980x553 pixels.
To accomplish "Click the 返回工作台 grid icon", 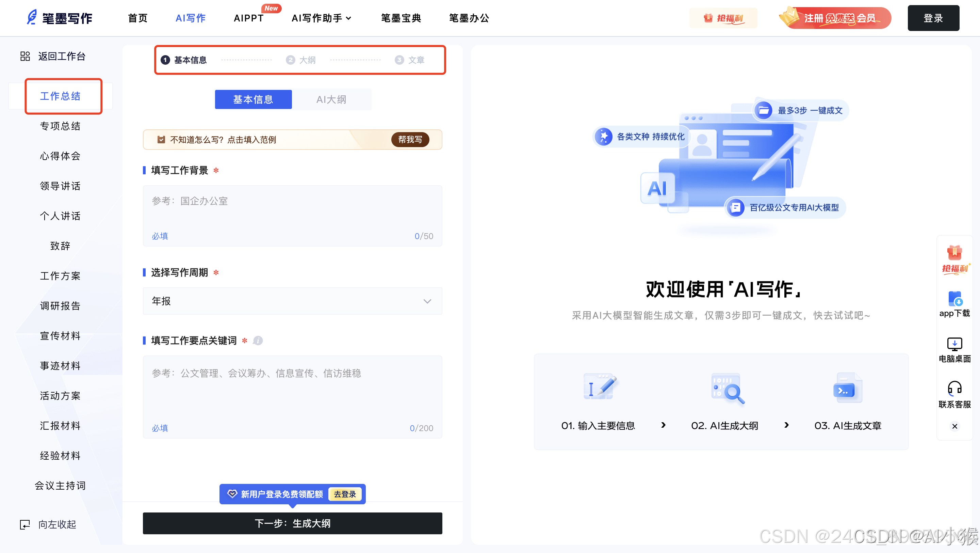I will pos(25,56).
